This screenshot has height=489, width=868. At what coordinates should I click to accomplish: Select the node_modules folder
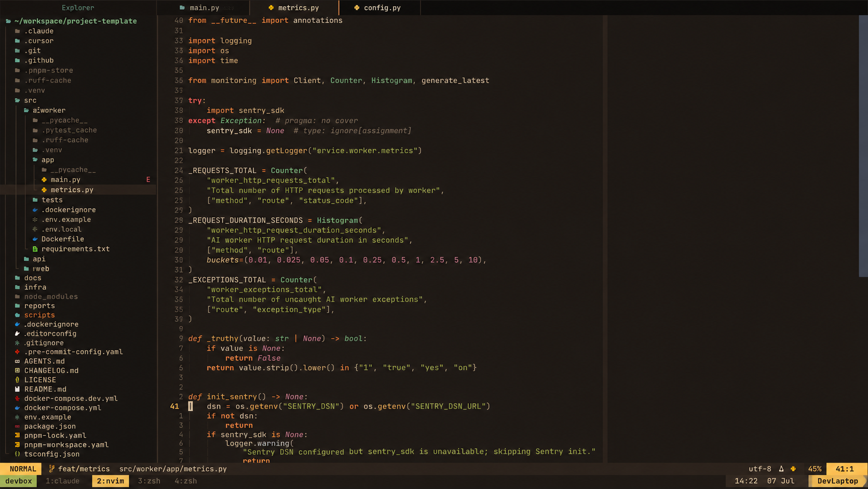click(51, 297)
